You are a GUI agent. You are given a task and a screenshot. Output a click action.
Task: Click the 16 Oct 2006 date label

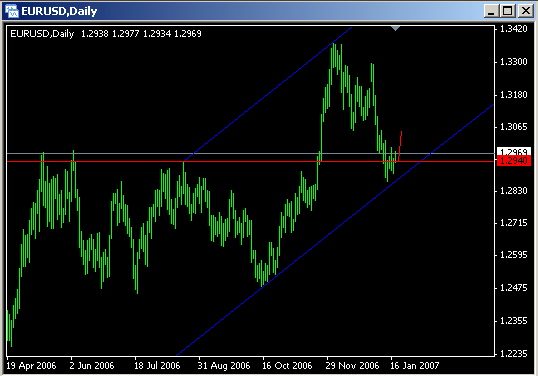point(287,366)
